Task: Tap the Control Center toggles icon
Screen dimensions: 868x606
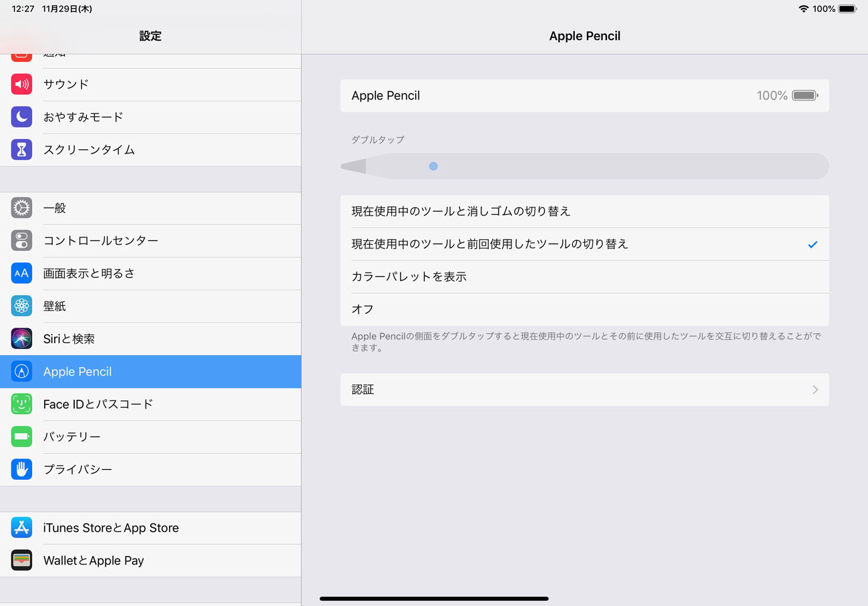Action: point(21,241)
